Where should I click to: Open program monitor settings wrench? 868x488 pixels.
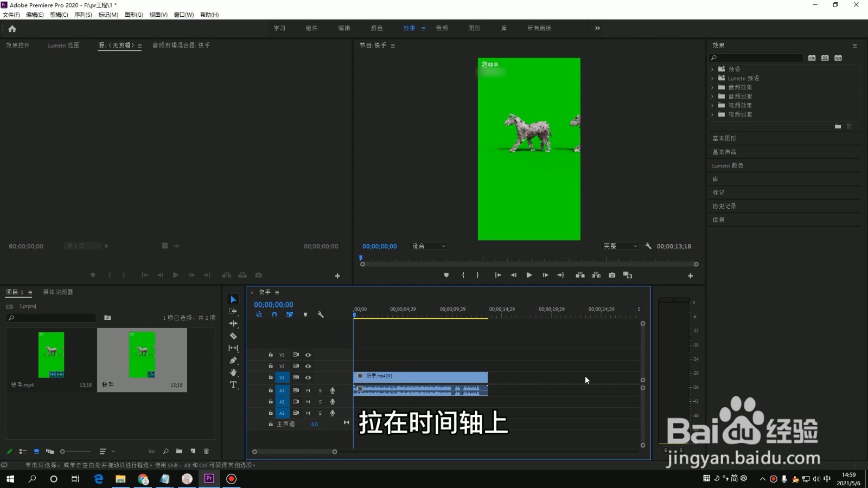pos(648,246)
